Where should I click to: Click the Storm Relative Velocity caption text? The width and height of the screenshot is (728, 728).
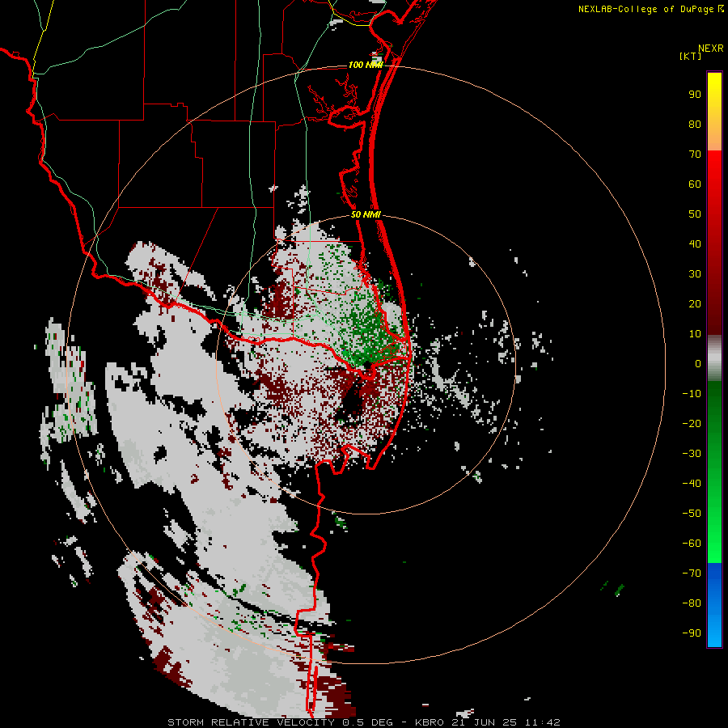click(x=364, y=722)
